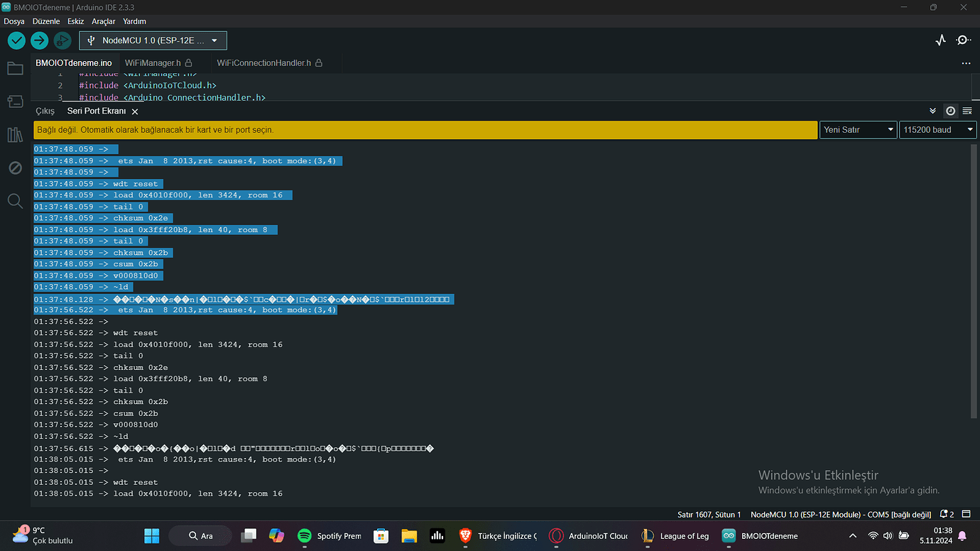Open the Yeni Satır line-ending dropdown
980x551 pixels.
pos(857,129)
